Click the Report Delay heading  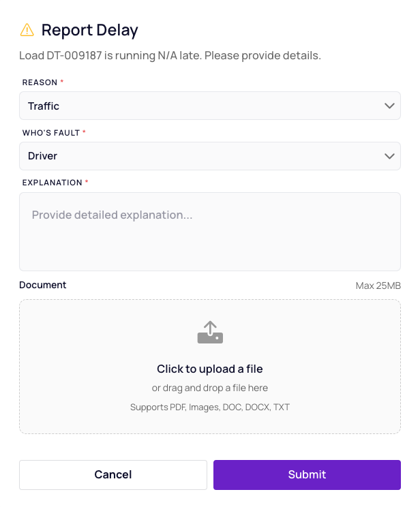(89, 31)
